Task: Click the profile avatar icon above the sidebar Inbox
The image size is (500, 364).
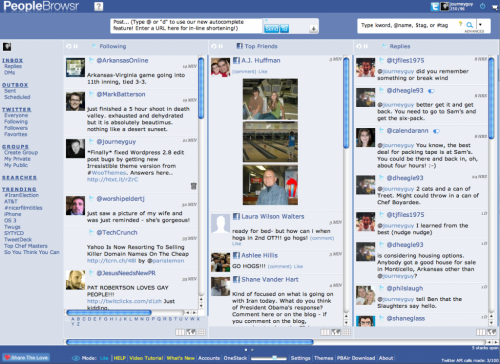Action: [x=7, y=47]
